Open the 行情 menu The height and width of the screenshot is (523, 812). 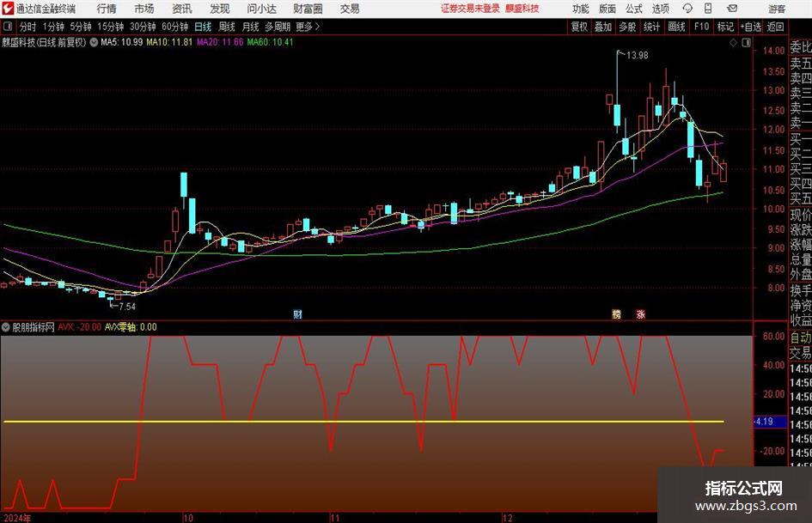click(x=107, y=9)
